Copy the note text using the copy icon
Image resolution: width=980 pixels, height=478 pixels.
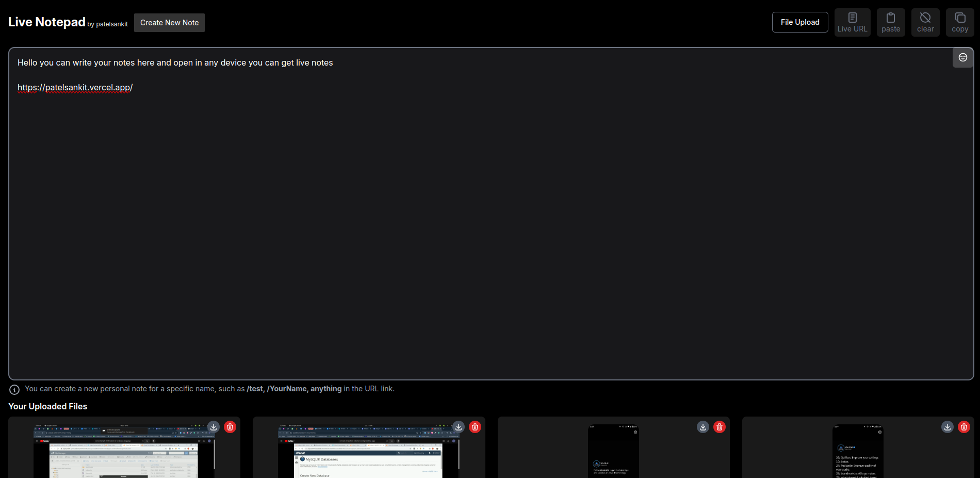point(960,22)
